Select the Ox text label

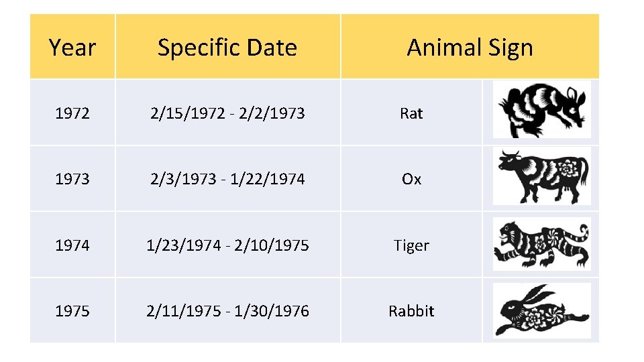[x=411, y=179]
